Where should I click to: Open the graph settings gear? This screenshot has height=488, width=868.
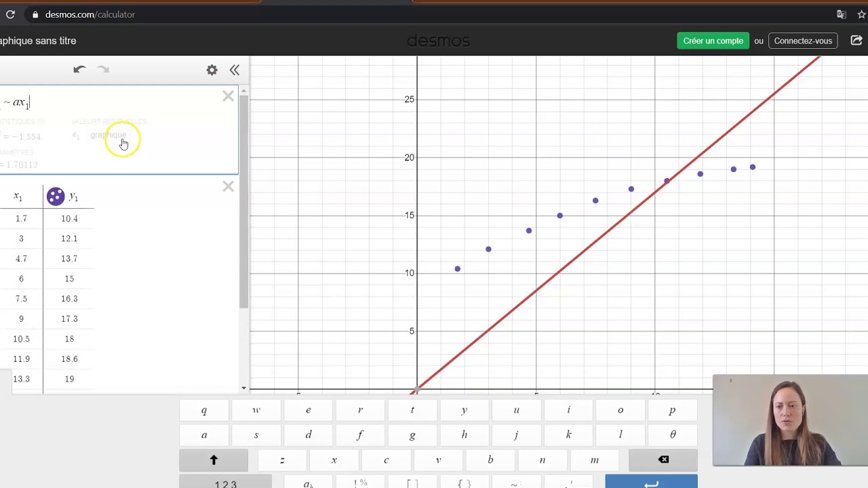212,70
